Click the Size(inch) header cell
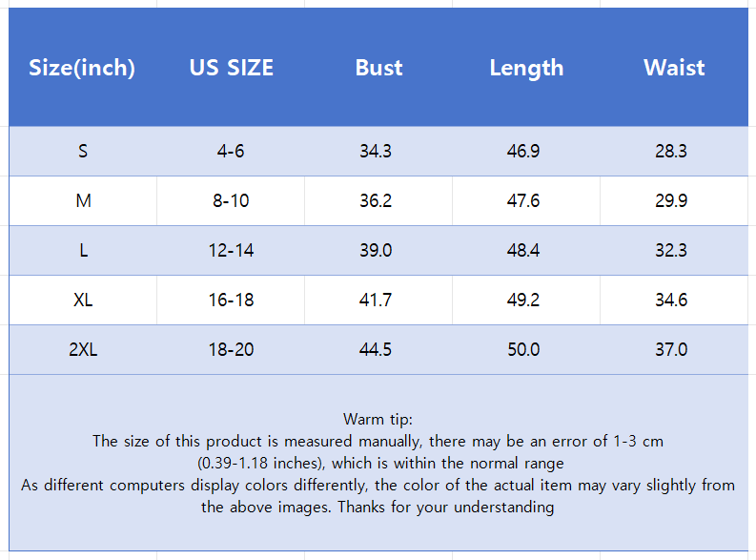756x560 pixels. (82, 68)
